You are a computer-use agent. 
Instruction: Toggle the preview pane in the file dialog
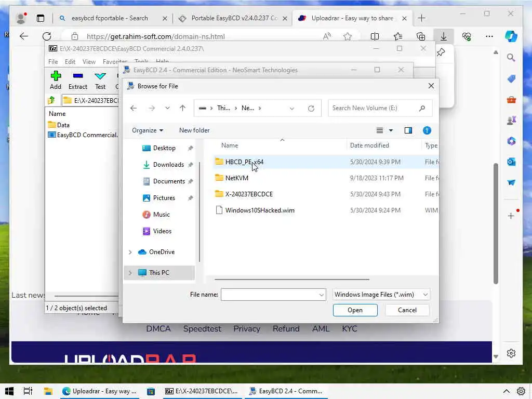[x=408, y=130]
